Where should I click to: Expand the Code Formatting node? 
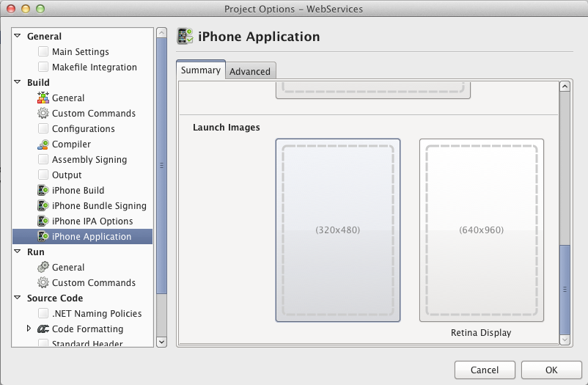[x=29, y=329]
